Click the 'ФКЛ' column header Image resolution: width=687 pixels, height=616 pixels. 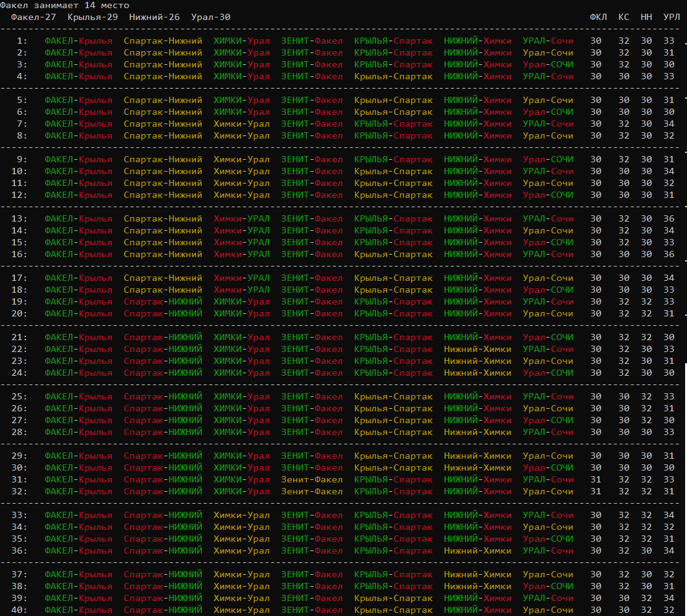coord(598,17)
